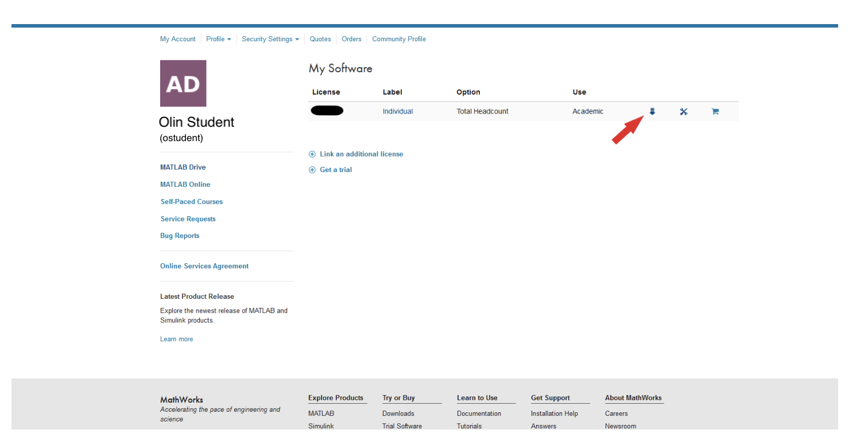Click Downloads in Try or Buy footer

[398, 413]
